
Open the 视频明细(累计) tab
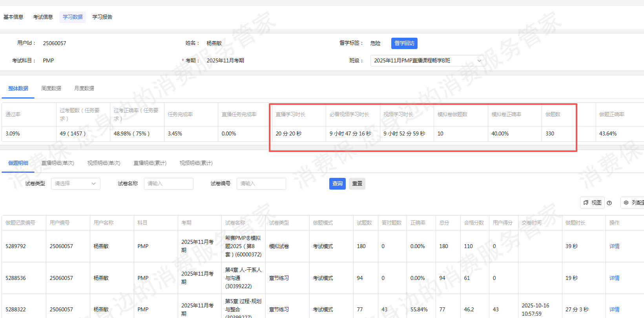196,163
